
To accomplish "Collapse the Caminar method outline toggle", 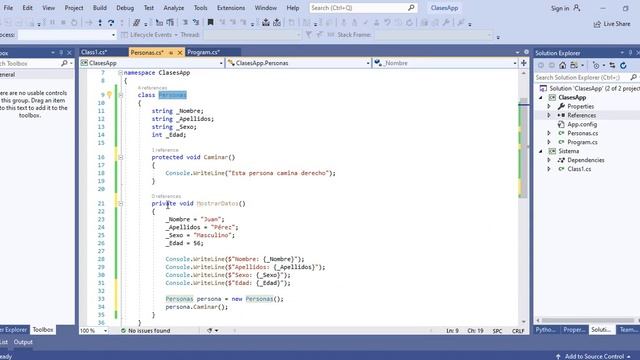I will click(x=120, y=157).
